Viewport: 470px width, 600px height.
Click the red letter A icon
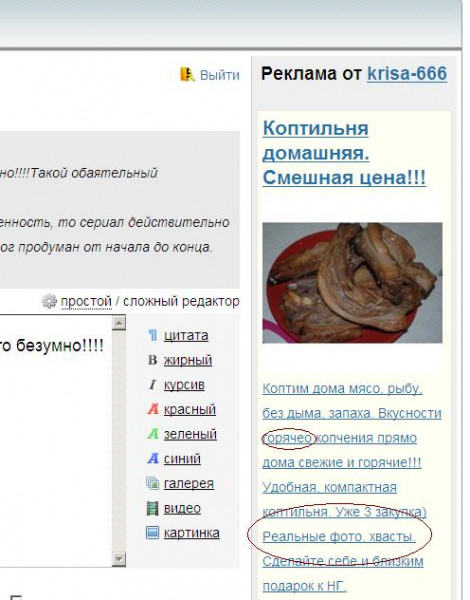tap(153, 409)
